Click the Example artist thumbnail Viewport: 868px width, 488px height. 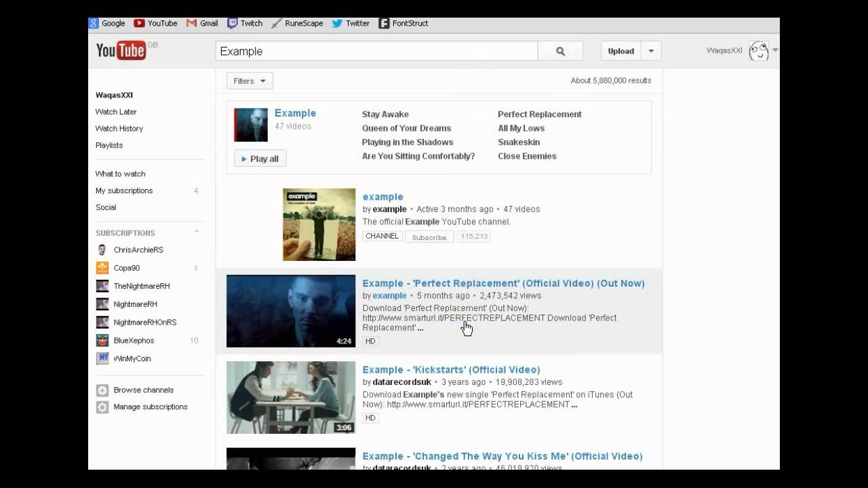coord(251,125)
